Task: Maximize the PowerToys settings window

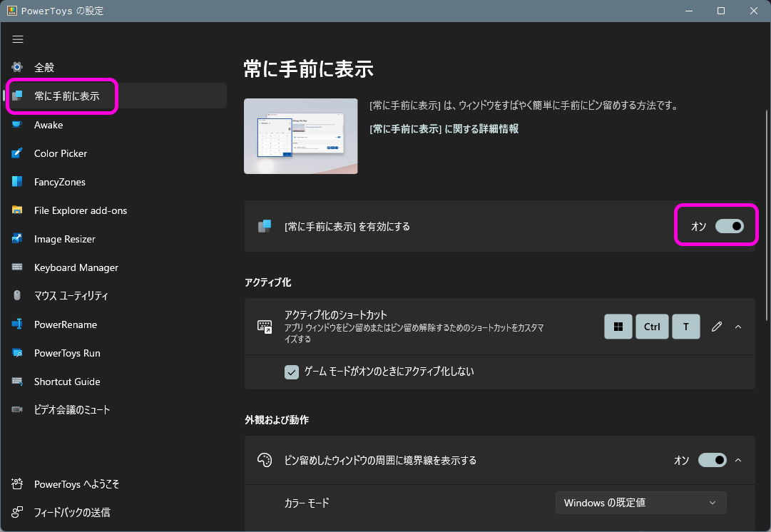Action: click(721, 10)
